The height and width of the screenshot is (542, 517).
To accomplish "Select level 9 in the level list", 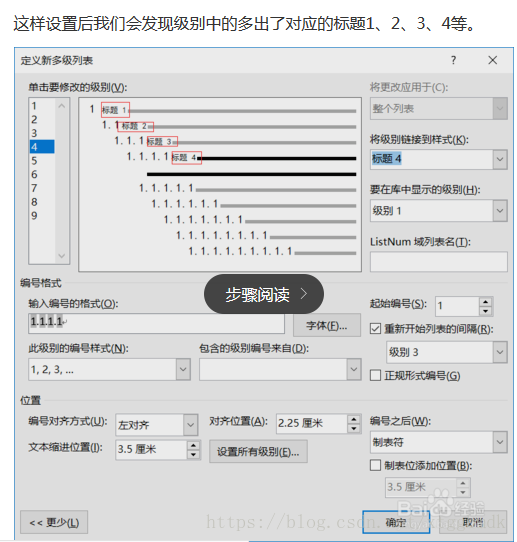I will 42,215.
